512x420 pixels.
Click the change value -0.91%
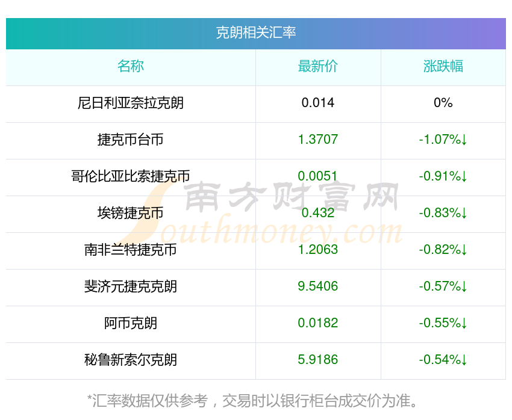443,176
